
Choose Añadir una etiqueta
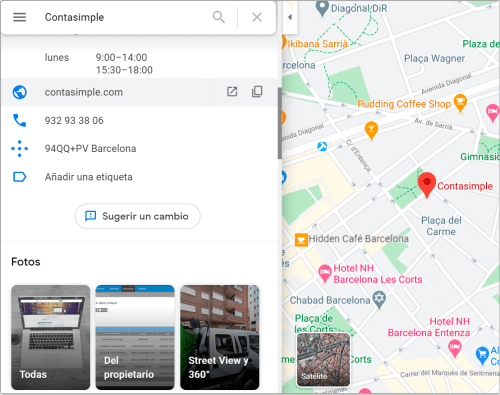pos(89,177)
